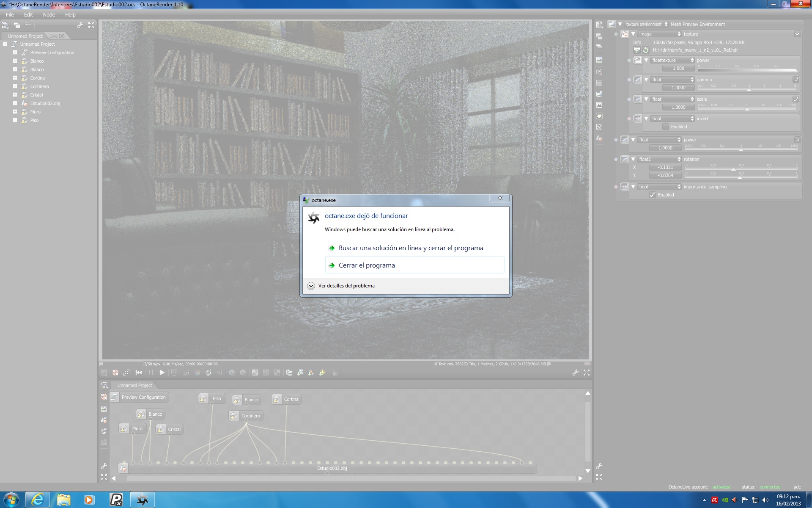
Task: Toggle importance_sampling Enabled checkbox
Action: click(x=653, y=195)
